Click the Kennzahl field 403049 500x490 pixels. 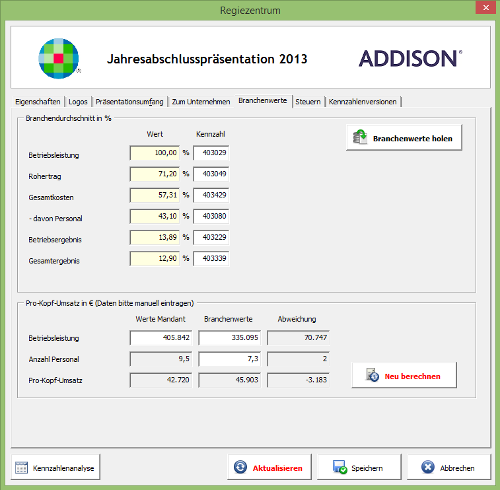[211, 174]
